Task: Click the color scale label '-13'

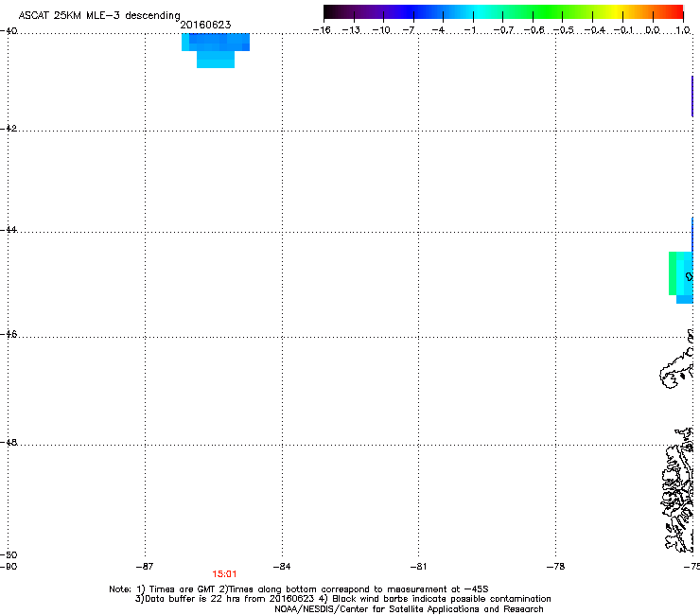Action: click(351, 30)
